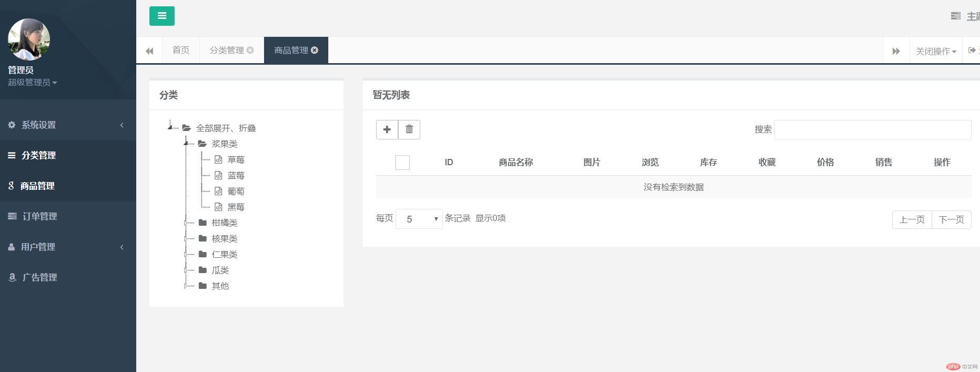Collapse the 浆果类 tree node
980x372 pixels.
186,144
